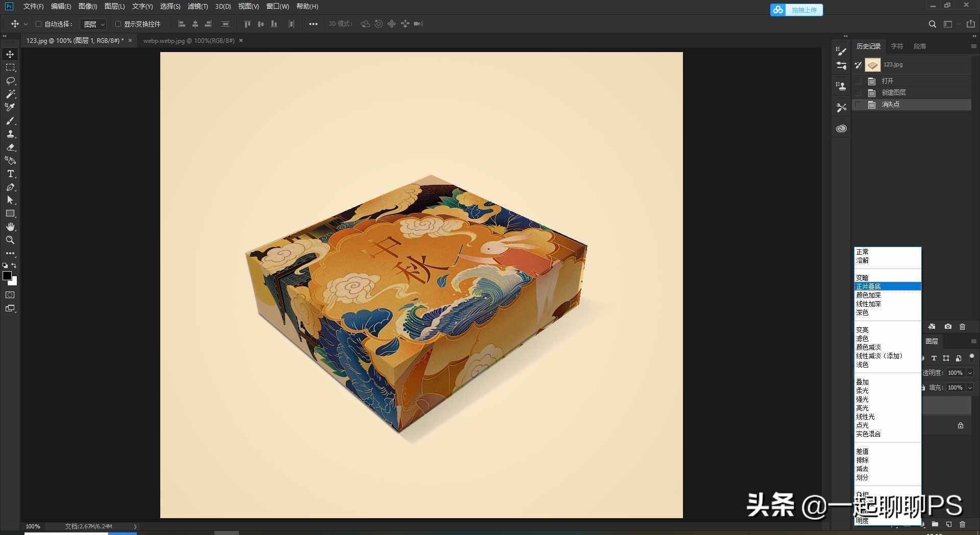
Task: Open the Creative Cloud Libraries panel icon
Action: pyautogui.click(x=841, y=129)
